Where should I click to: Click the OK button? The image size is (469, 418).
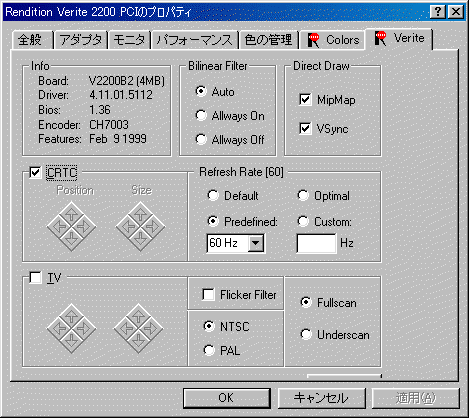tap(226, 398)
